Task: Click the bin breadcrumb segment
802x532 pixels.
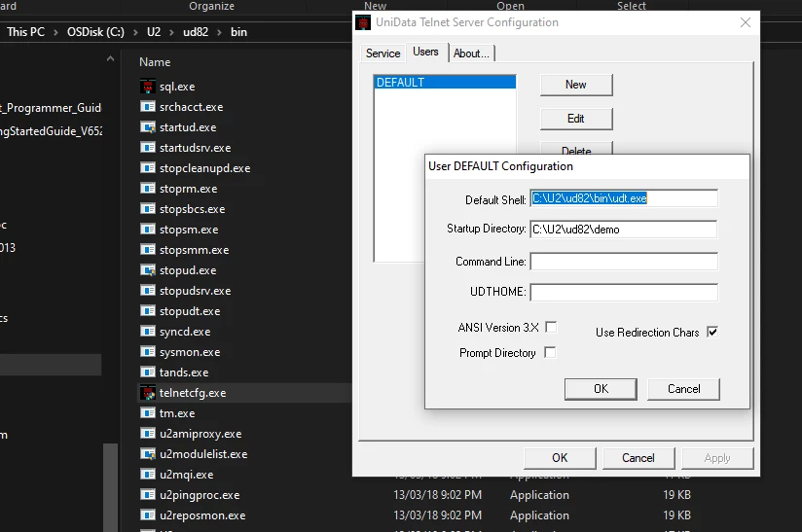Action: click(x=238, y=32)
